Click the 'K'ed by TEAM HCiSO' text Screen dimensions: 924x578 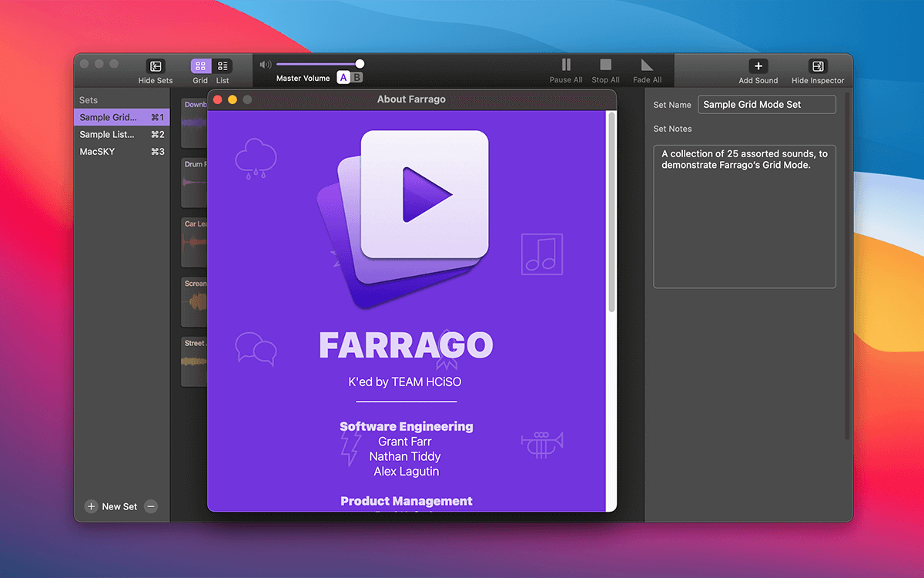405,381
